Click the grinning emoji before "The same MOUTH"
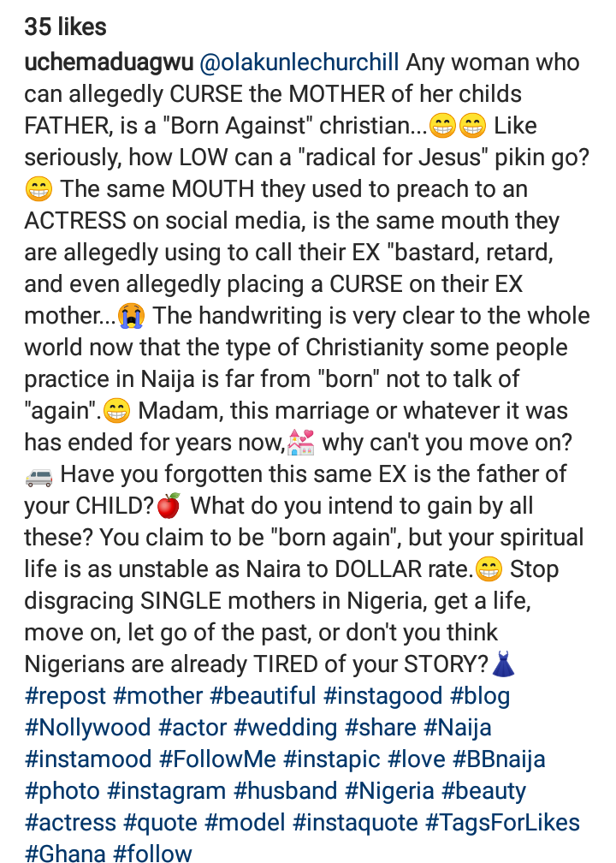Image resolution: width=616 pixels, height=863 pixels. click(x=39, y=189)
